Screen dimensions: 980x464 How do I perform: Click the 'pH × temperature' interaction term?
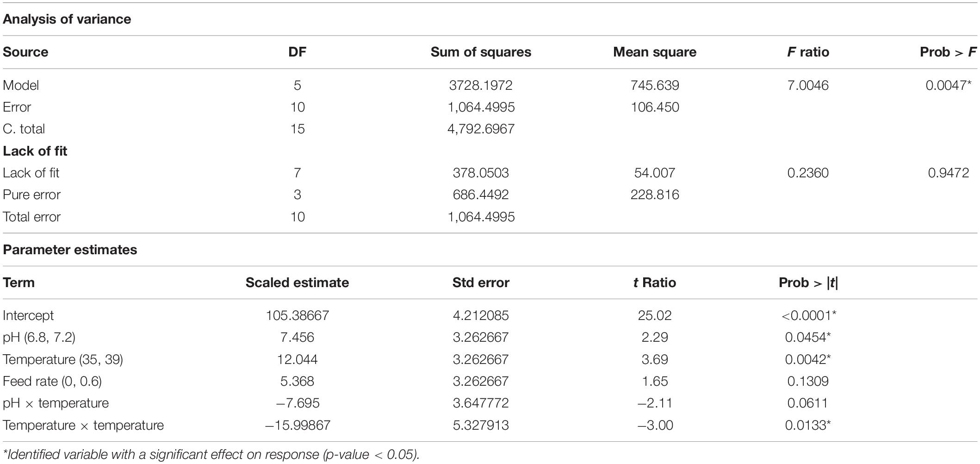tap(56, 403)
